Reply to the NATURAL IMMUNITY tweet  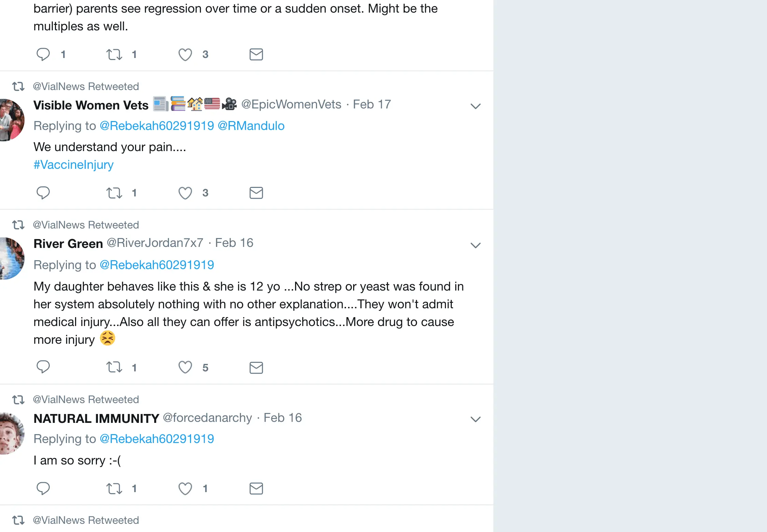[x=43, y=488]
